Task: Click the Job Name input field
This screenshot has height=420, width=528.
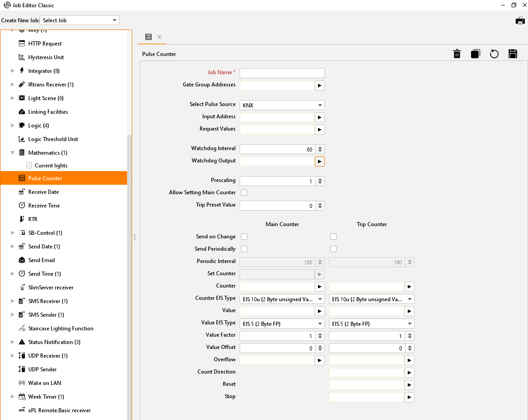Action: (x=282, y=73)
